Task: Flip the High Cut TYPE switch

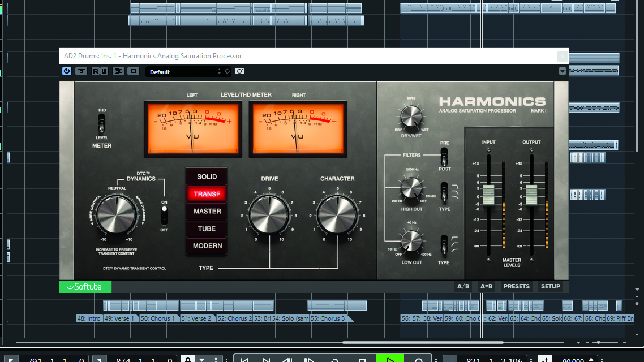Action: [x=444, y=192]
